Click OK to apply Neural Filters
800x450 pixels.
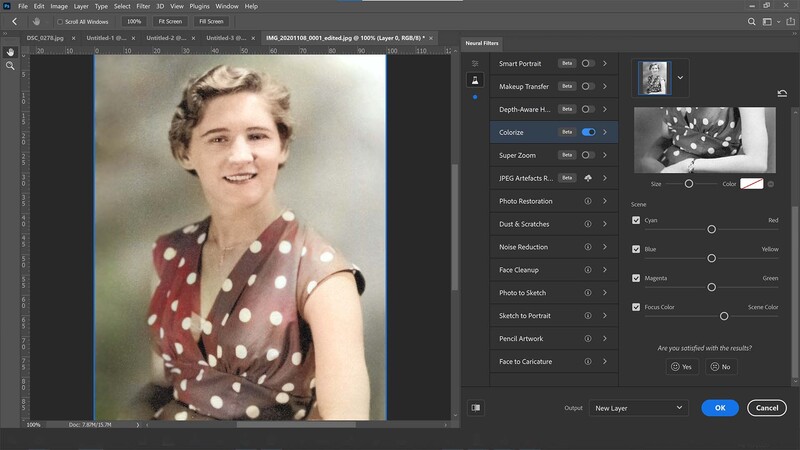click(720, 408)
